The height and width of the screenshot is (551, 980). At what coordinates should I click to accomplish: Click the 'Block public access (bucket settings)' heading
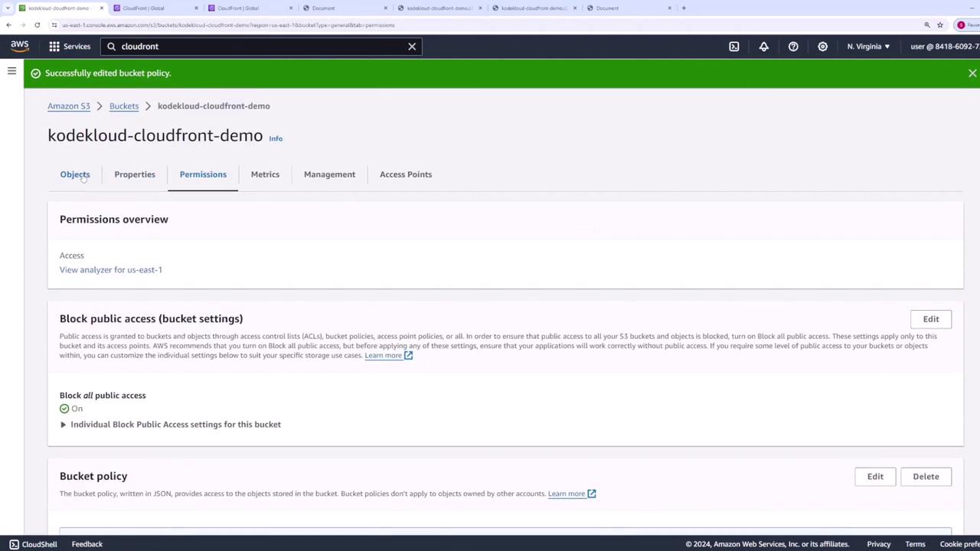pyautogui.click(x=151, y=318)
